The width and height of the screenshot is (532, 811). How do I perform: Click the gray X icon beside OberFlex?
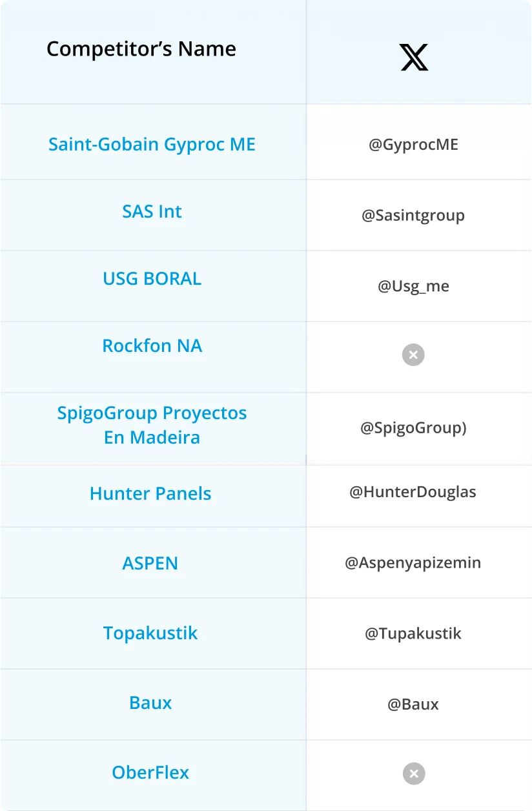coord(414,774)
